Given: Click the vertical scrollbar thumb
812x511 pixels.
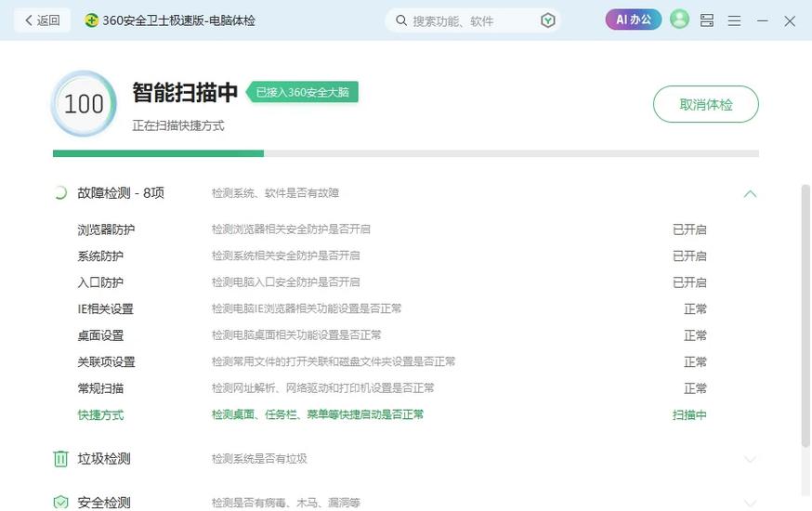Looking at the screenshot, I should 805,316.
